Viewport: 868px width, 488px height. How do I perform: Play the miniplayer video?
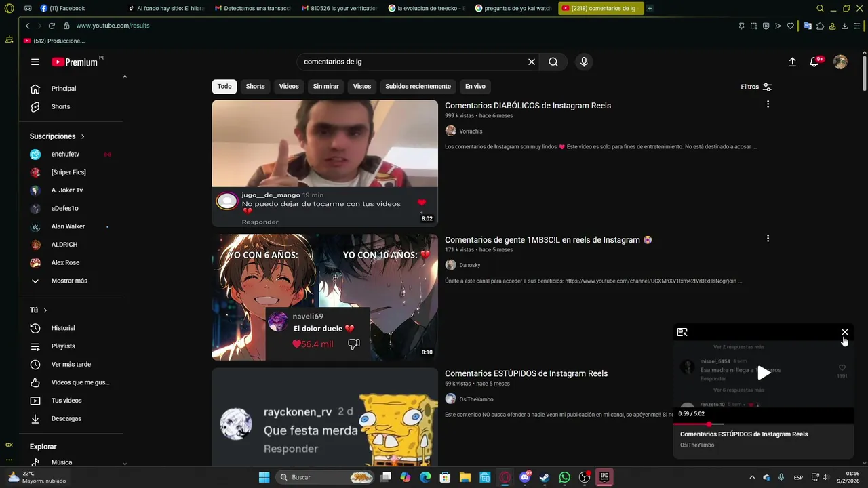764,373
